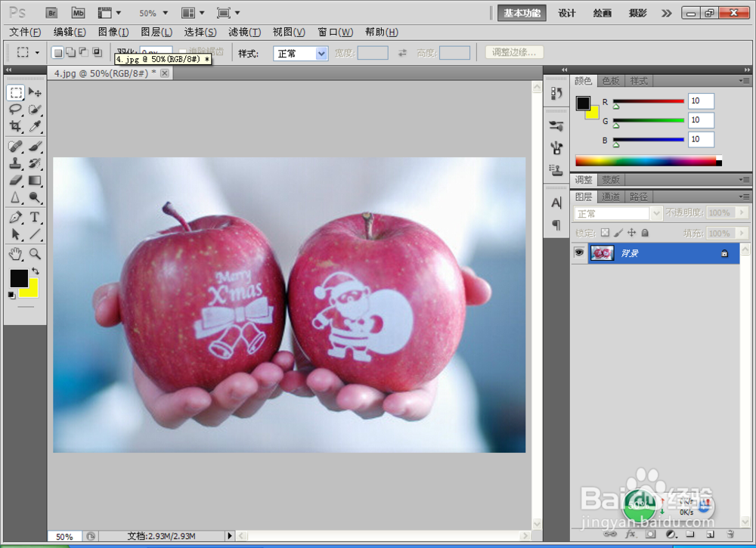756x548 pixels.
Task: Switch to the 设计 workspace
Action: 566,13
